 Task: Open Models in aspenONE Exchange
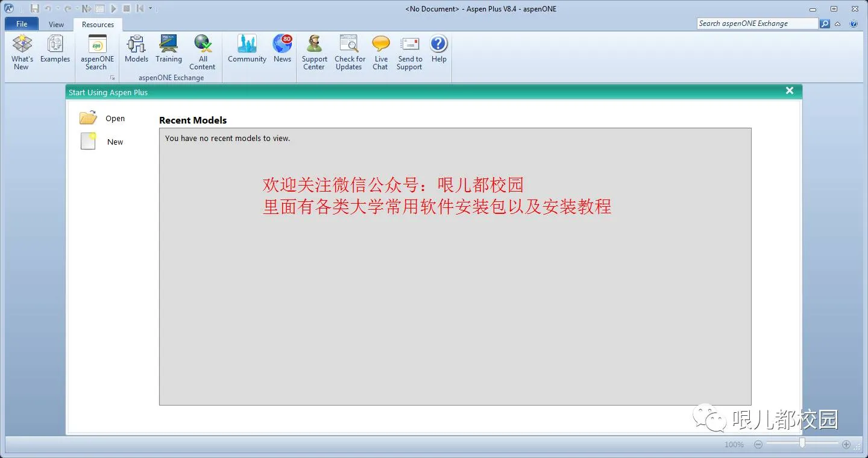(136, 49)
